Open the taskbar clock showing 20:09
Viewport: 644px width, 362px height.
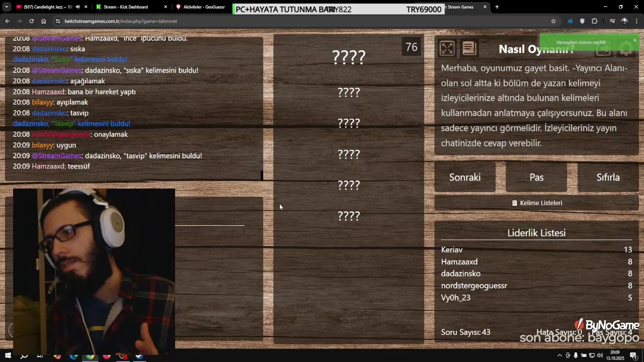click(x=615, y=355)
